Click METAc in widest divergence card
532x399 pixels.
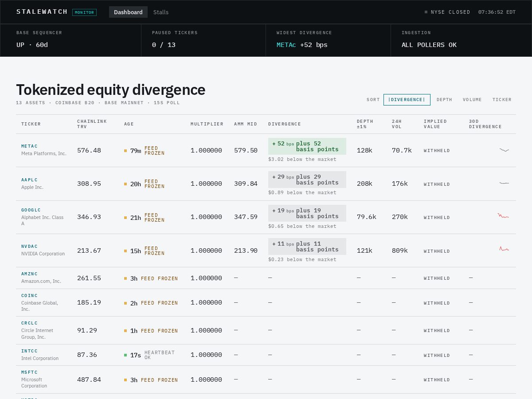pos(286,45)
